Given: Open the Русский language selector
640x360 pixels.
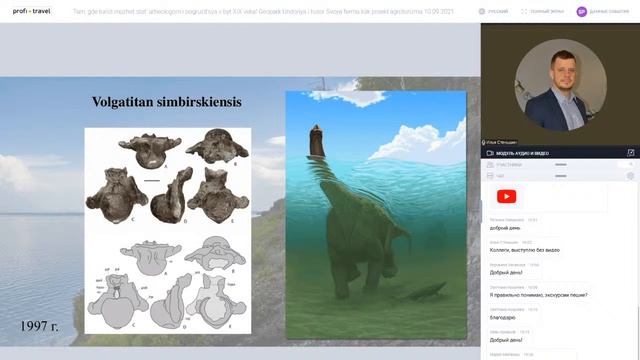Looking at the screenshot, I should tap(498, 11).
